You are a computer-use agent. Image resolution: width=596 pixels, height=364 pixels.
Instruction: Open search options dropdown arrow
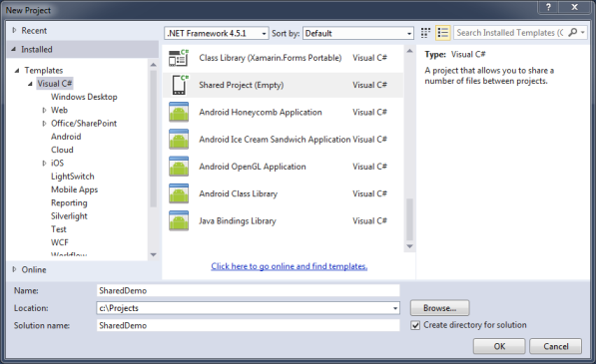tap(583, 33)
